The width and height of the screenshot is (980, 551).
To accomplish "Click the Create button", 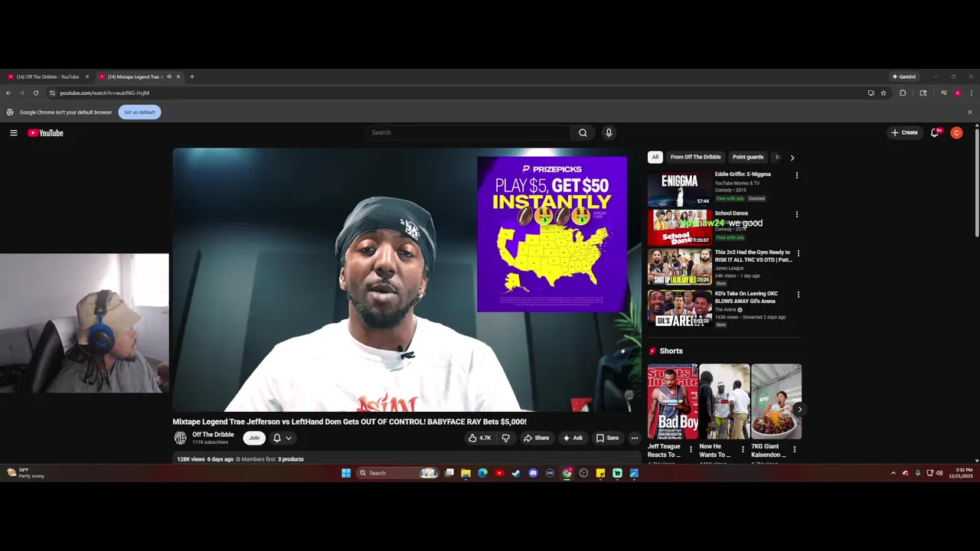I will [x=904, y=132].
